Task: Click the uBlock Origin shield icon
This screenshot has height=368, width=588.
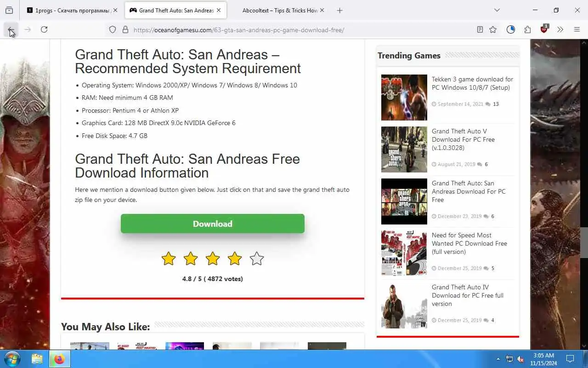Action: 544,29
